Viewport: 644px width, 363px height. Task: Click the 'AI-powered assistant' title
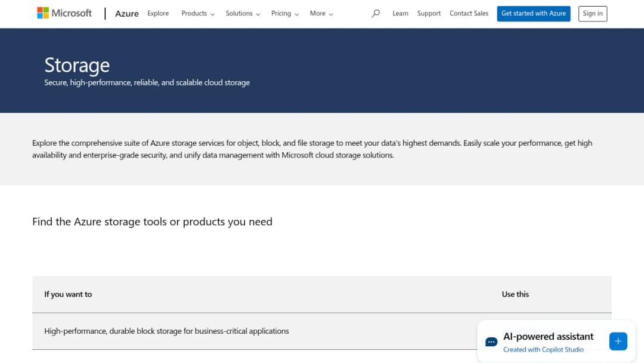(x=549, y=336)
